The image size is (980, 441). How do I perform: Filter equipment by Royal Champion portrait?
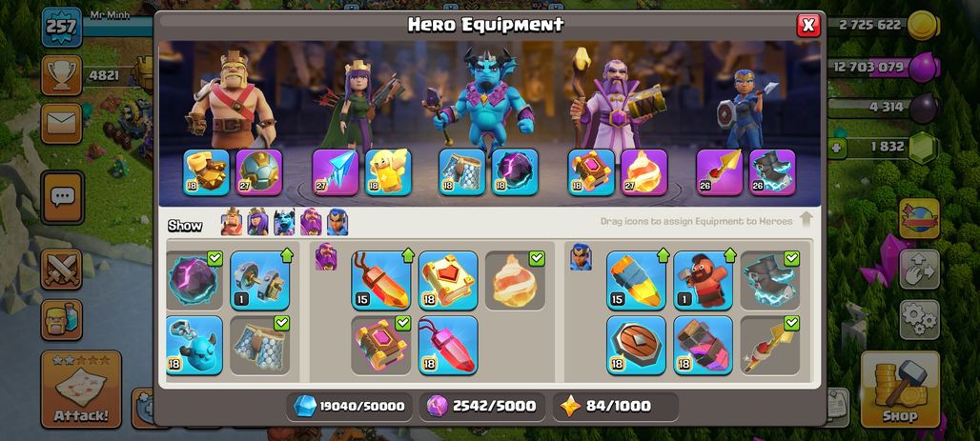point(337,222)
